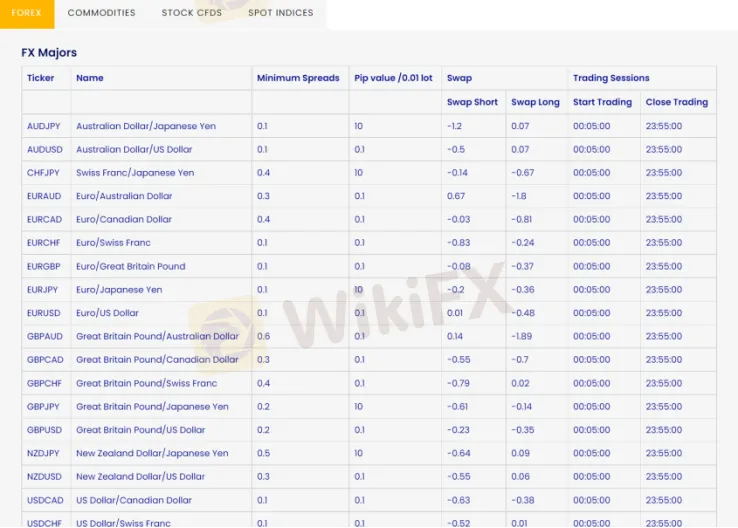738x528 pixels.
Task: Click the Start Trading subheader
Action: click(x=602, y=102)
